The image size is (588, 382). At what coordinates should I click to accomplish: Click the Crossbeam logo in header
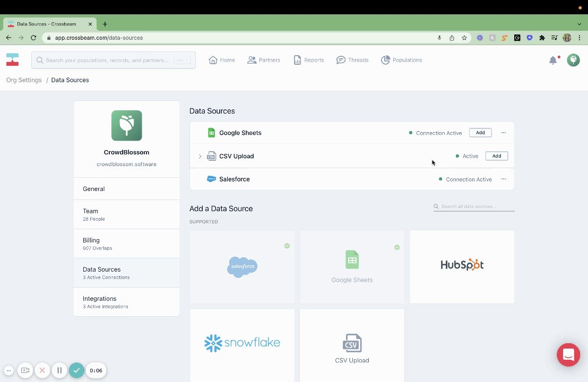pyautogui.click(x=12, y=59)
